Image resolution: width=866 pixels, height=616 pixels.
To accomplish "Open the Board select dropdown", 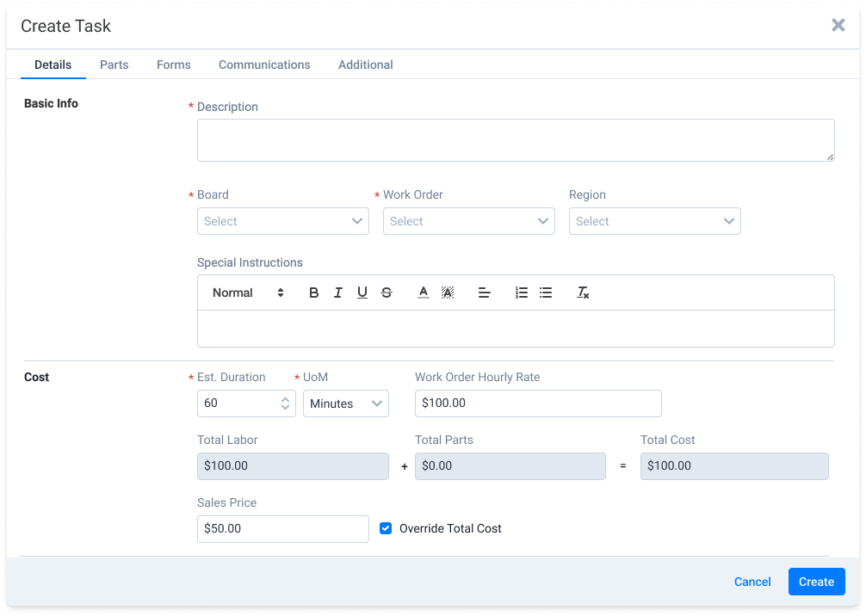I will pyautogui.click(x=282, y=221).
